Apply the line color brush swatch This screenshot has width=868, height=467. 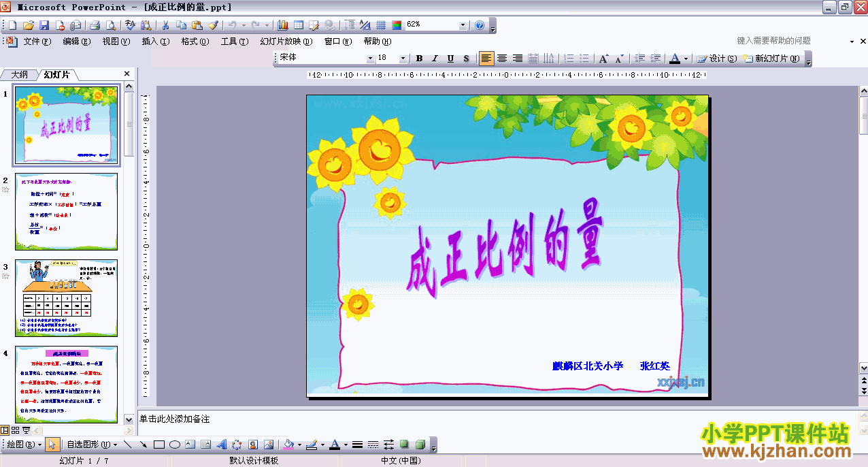(312, 445)
